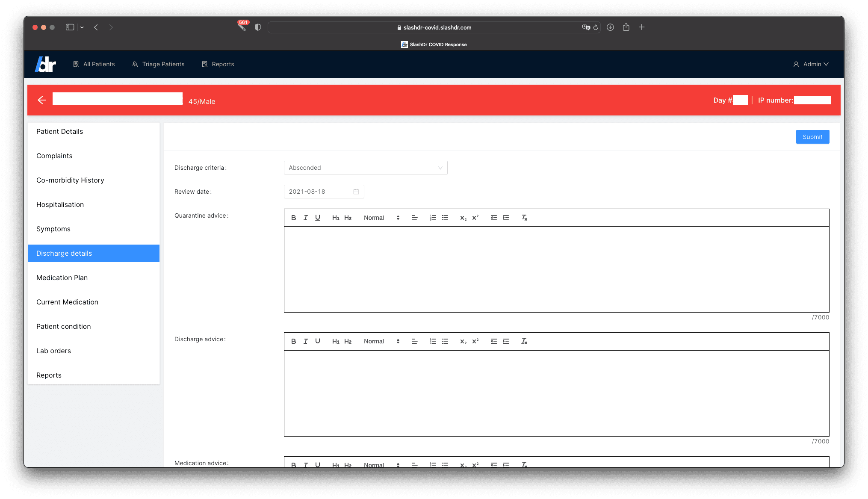868x499 pixels.
Task: Open the Review date picker field
Action: click(x=324, y=192)
